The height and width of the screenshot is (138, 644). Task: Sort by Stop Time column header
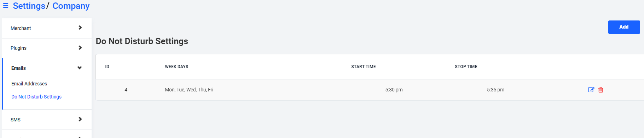click(466, 67)
